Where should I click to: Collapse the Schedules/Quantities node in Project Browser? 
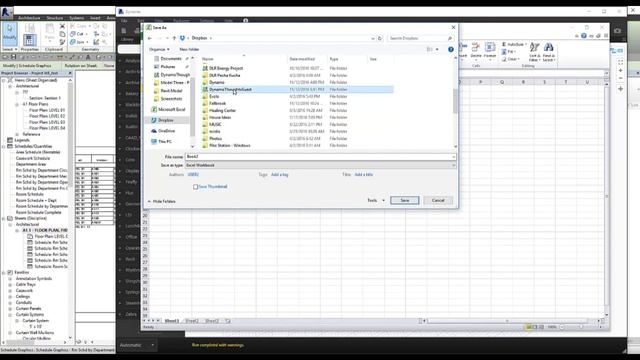pos(4,146)
